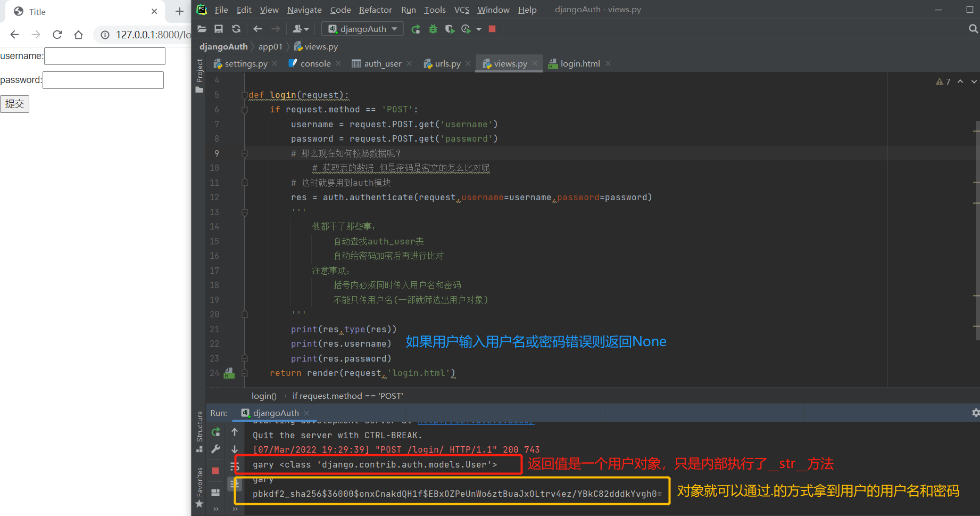The image size is (980, 516).
Task: Toggle scroll to end in Run console
Action: tap(235, 484)
